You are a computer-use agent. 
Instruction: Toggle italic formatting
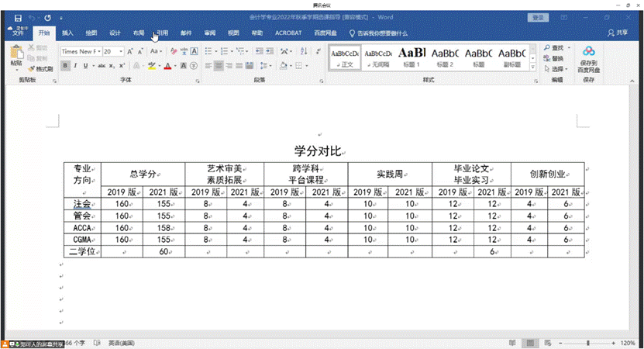coord(76,66)
